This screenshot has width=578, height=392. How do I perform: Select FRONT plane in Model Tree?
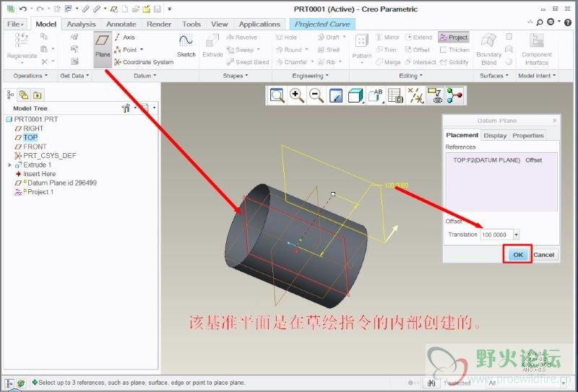pos(35,147)
